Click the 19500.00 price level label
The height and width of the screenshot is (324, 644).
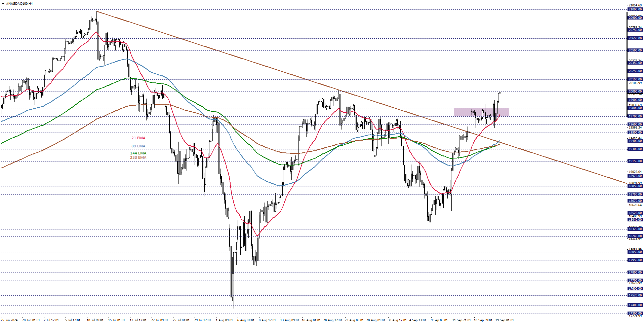point(635,133)
